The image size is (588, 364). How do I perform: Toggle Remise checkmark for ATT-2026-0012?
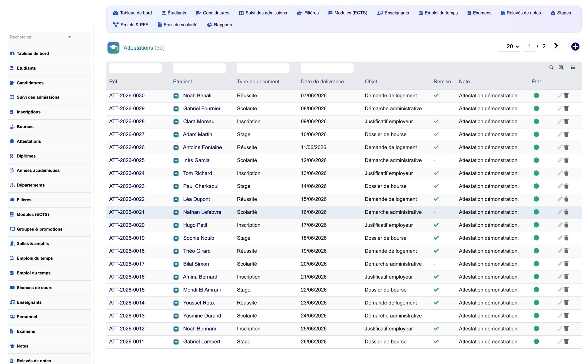[436, 329]
